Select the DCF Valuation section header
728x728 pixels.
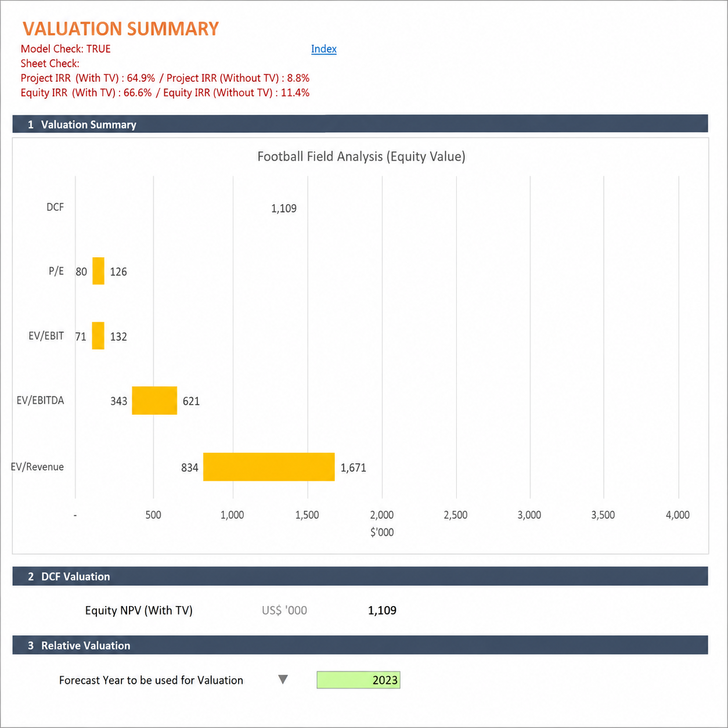(360, 576)
